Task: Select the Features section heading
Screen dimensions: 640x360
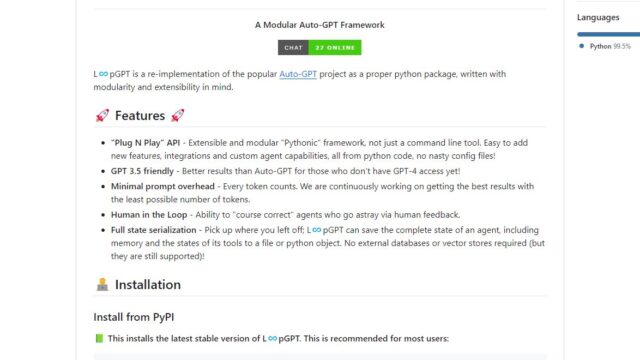Action: 140,116
